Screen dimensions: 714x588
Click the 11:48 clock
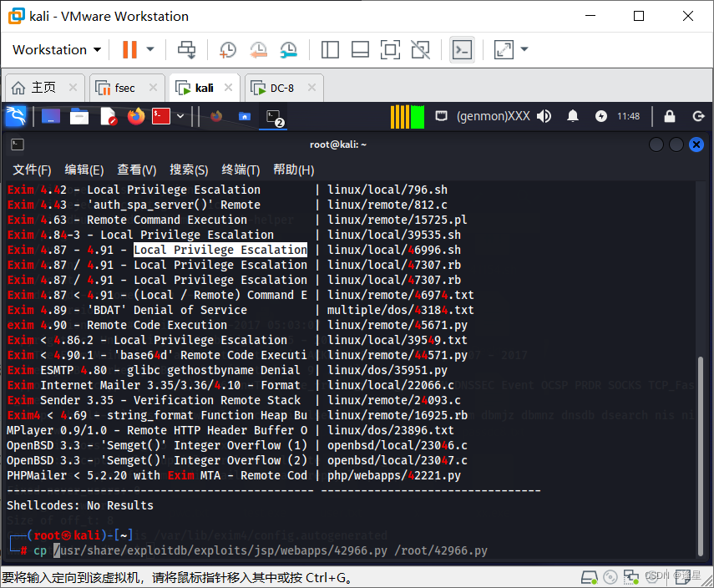628,116
